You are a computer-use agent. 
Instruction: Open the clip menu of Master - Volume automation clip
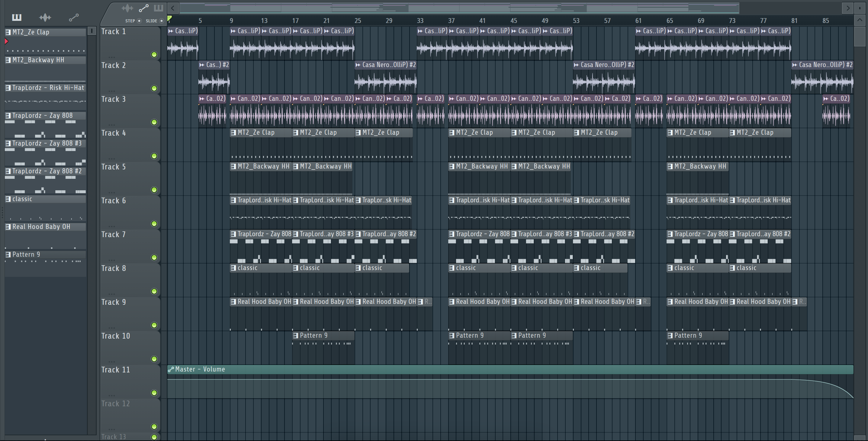(171, 369)
